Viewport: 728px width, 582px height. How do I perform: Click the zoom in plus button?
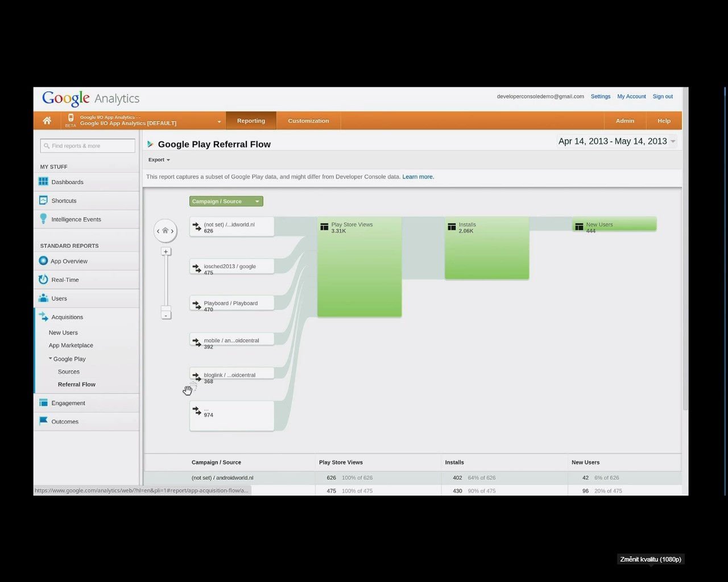pos(166,252)
